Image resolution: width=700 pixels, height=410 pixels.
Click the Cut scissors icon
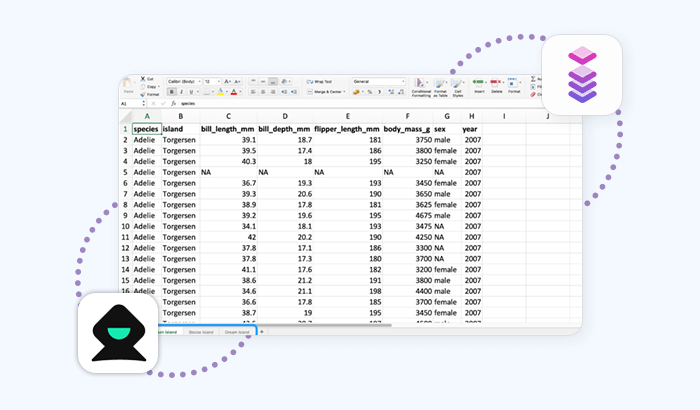click(143, 79)
